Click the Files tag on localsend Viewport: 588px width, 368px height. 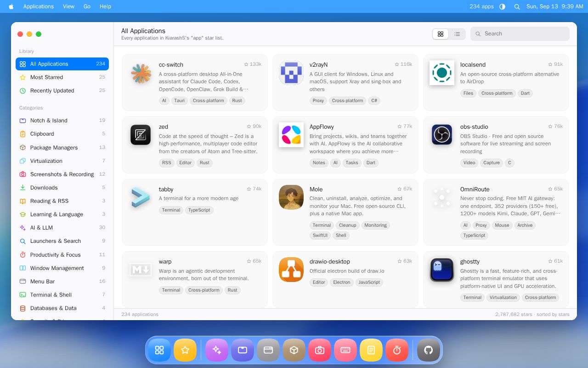click(468, 93)
